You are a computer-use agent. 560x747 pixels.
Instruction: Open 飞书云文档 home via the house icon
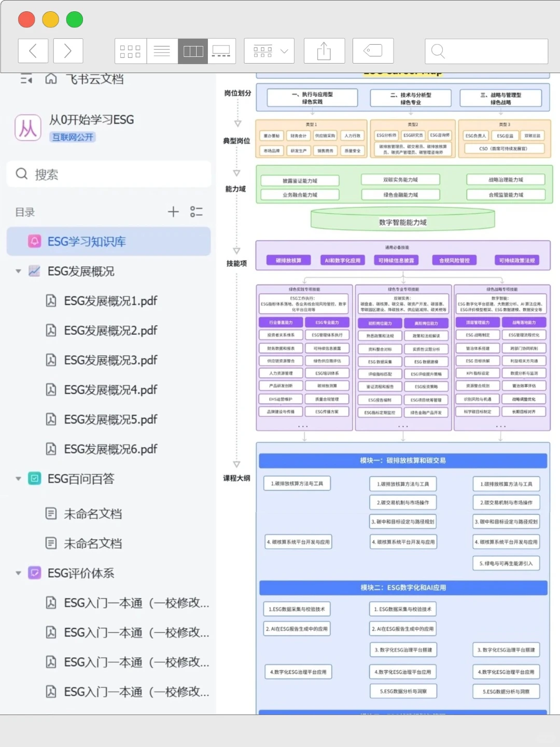point(50,79)
